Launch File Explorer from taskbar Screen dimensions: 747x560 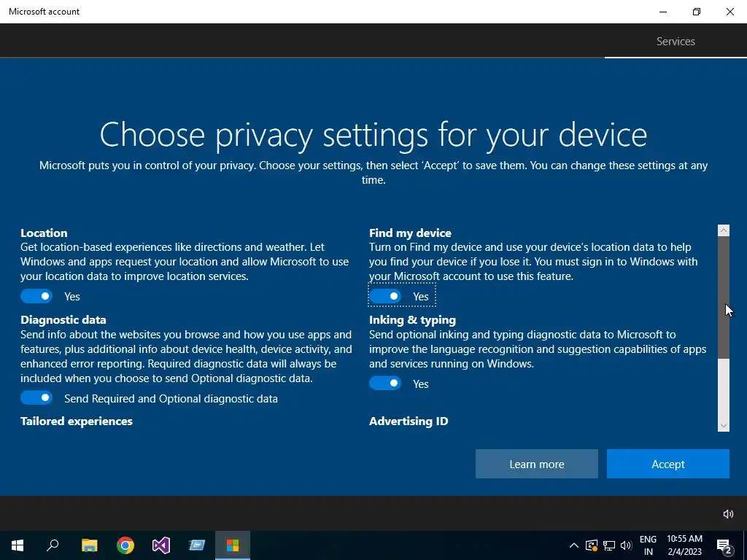[x=90, y=545]
